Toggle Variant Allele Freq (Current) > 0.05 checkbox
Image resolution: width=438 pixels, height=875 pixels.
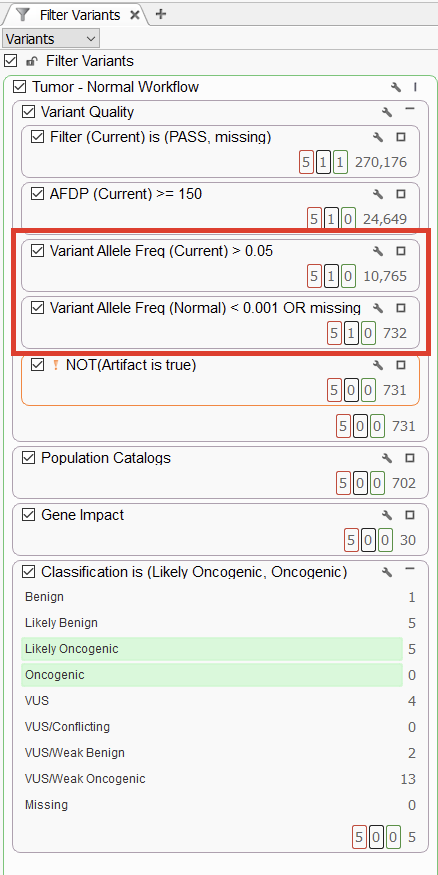[x=37, y=251]
